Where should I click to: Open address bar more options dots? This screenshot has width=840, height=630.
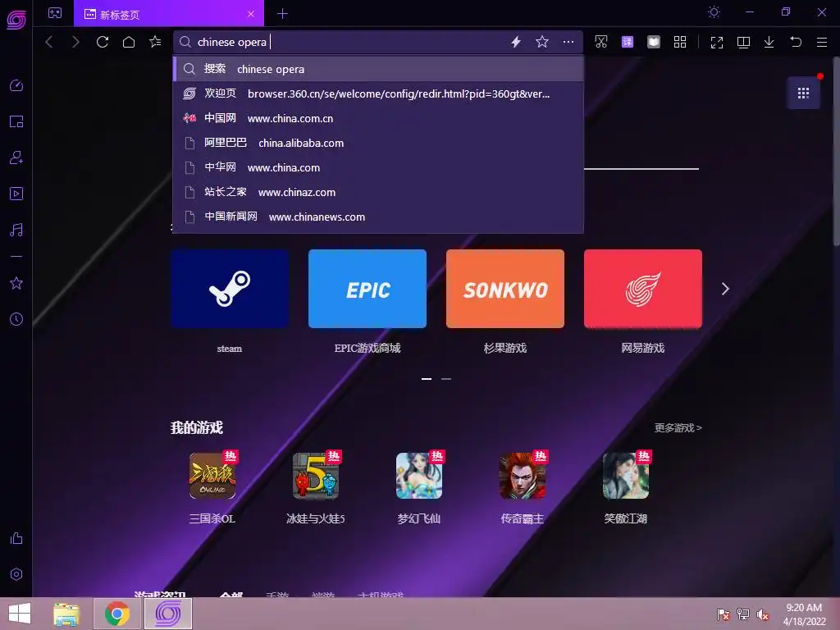tap(568, 42)
